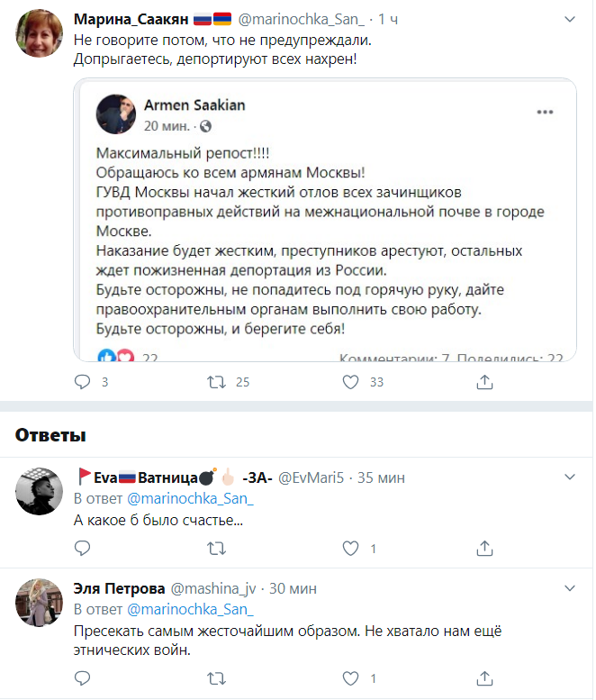Viewport: 596px width, 700px height.
Task: Open Марина_Саакян's profile name link
Action: (130, 19)
